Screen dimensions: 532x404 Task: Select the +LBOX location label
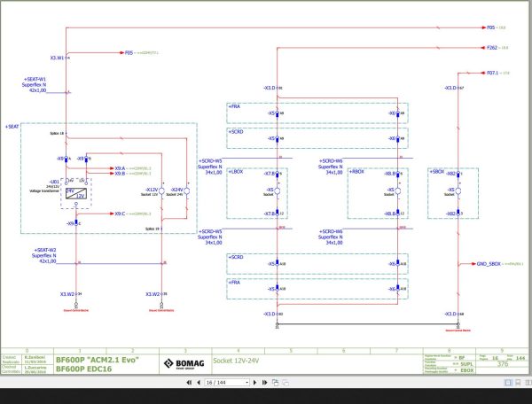coord(236,172)
